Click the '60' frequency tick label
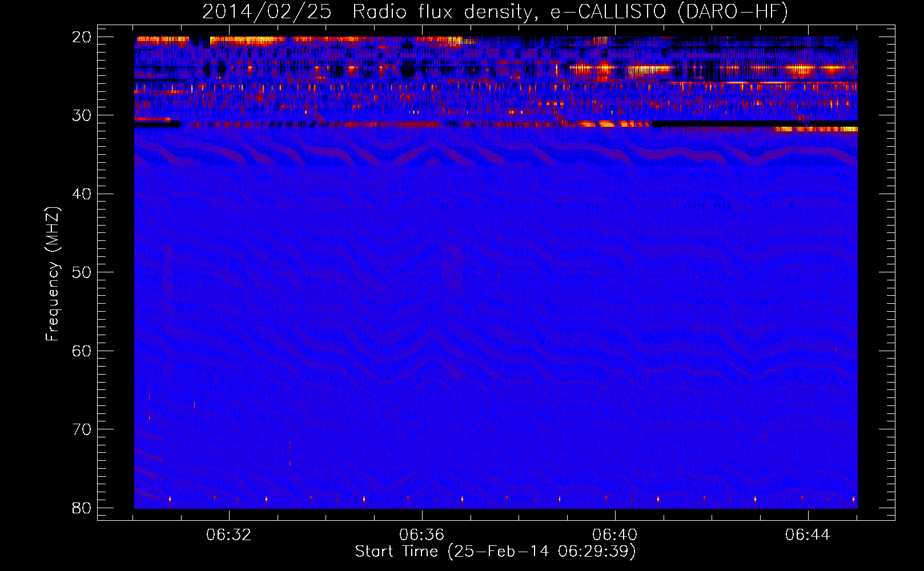Screen dimensions: 924x571 click(x=82, y=351)
